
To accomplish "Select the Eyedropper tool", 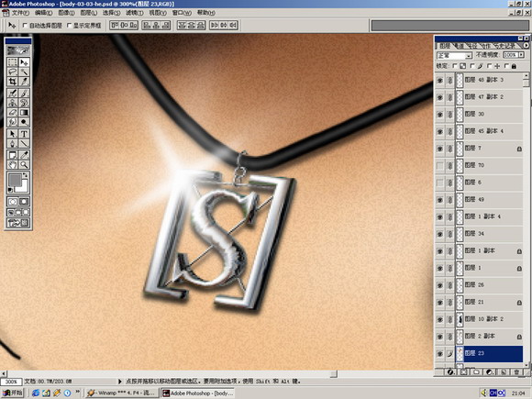I will coord(24,155).
